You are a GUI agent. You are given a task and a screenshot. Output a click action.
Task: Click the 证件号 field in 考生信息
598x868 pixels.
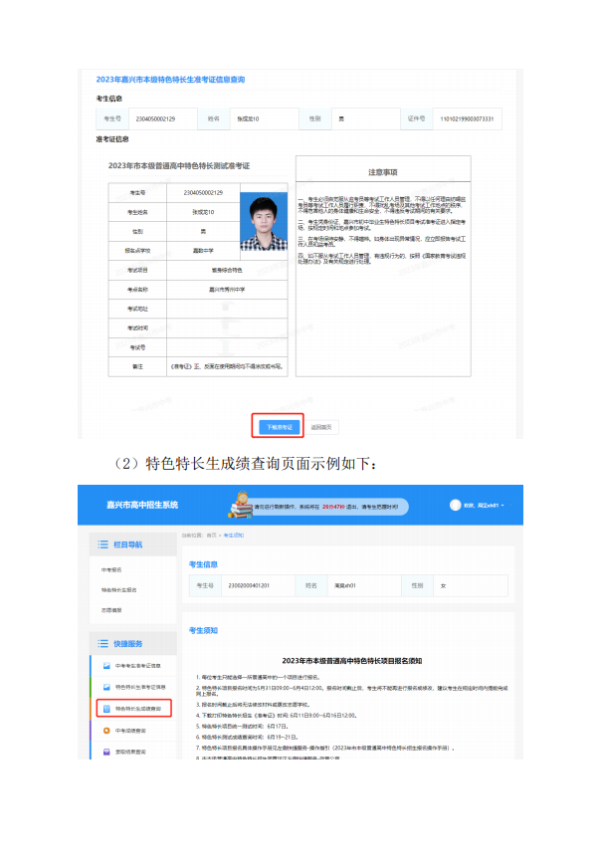pos(469,118)
